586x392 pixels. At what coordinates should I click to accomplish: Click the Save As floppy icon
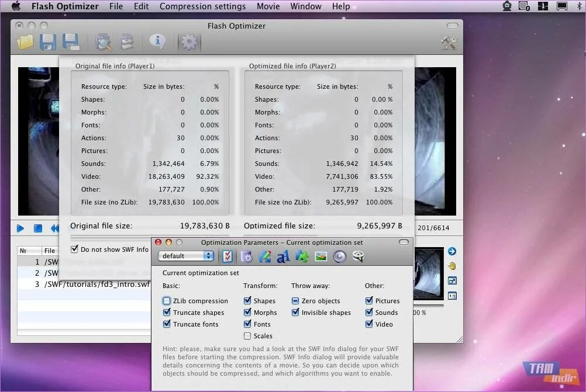pos(71,42)
